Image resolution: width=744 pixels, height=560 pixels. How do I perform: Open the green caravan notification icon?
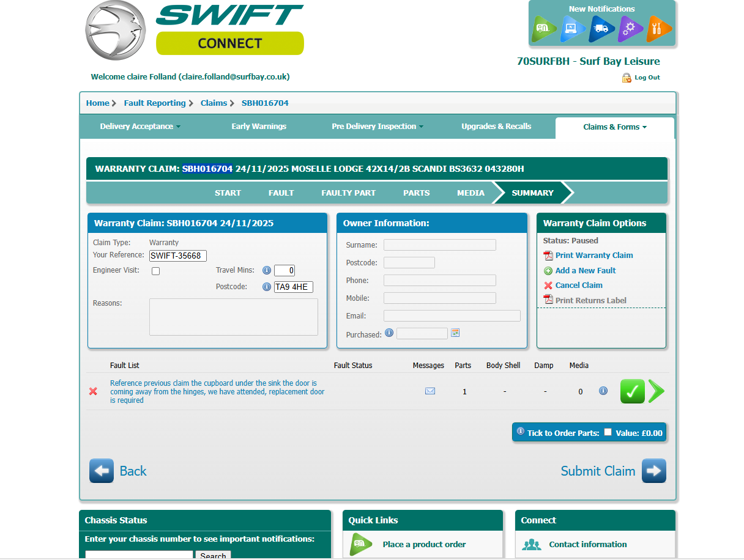click(544, 29)
